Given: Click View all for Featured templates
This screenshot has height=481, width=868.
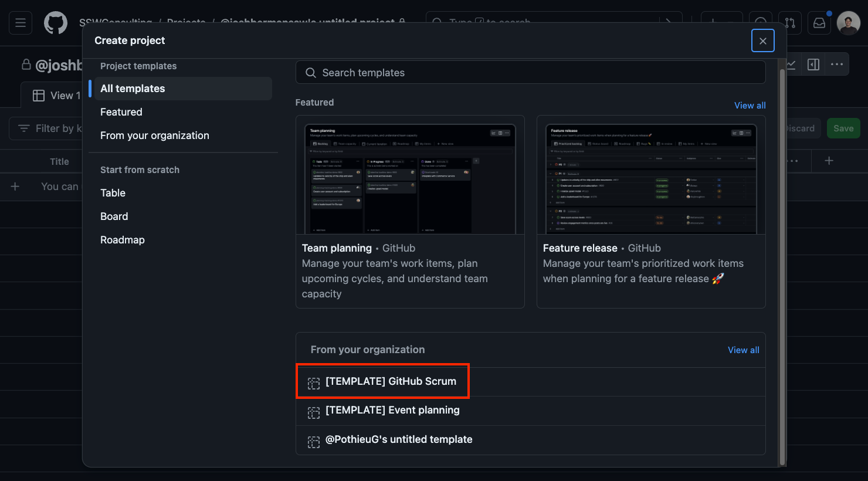Looking at the screenshot, I should click(x=750, y=106).
